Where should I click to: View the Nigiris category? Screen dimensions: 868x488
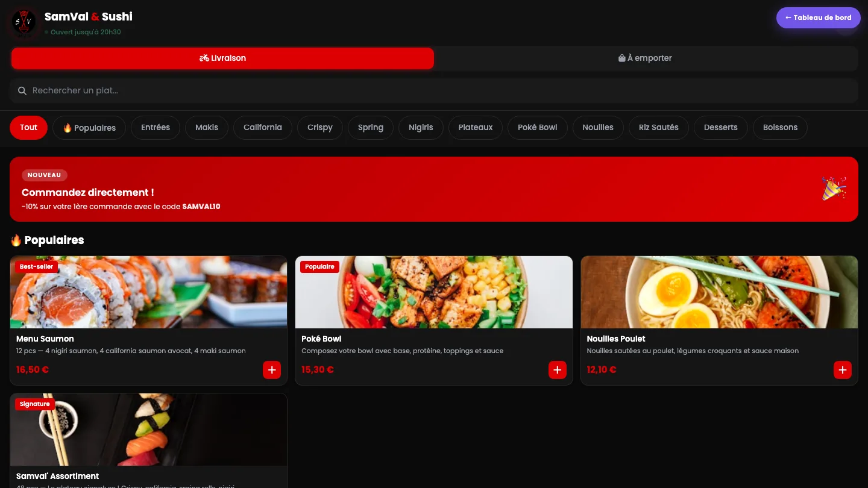[421, 128]
